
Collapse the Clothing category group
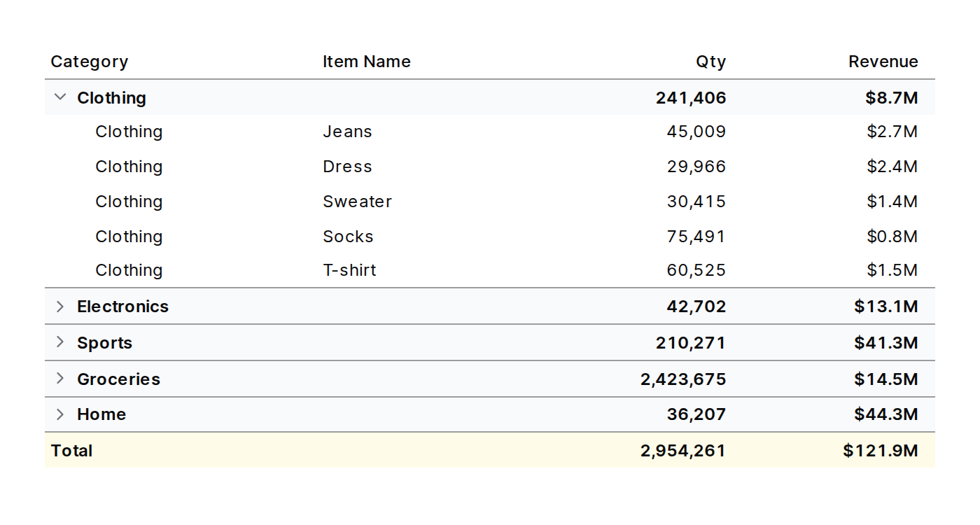(60, 97)
